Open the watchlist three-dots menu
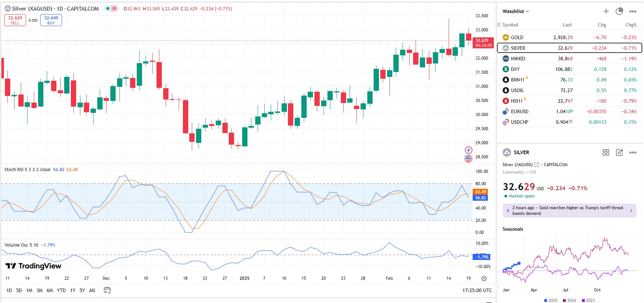Screen dimensions: 644x303 [633, 11]
